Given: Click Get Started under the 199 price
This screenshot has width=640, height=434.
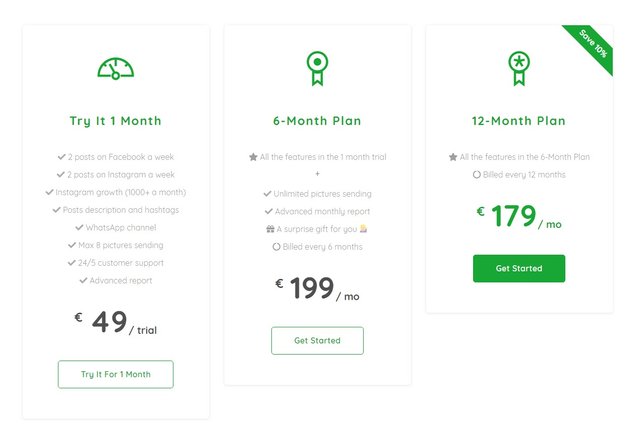Looking at the screenshot, I should (x=317, y=341).
